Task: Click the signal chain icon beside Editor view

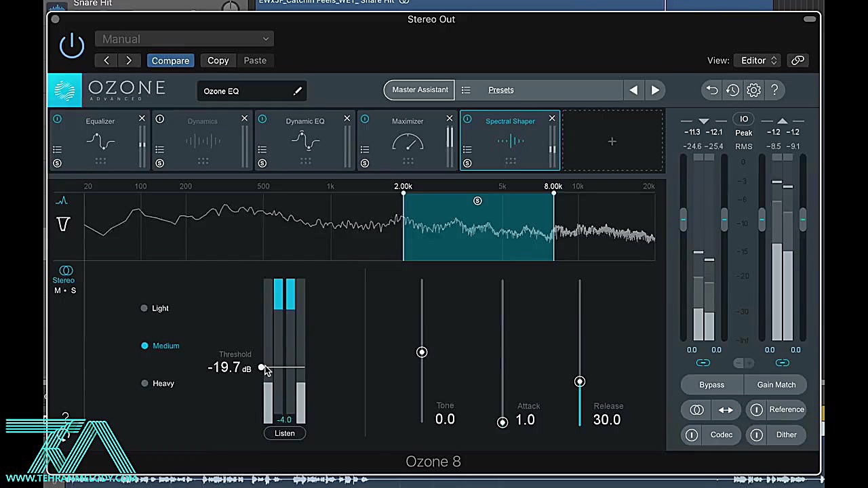Action: tap(797, 60)
